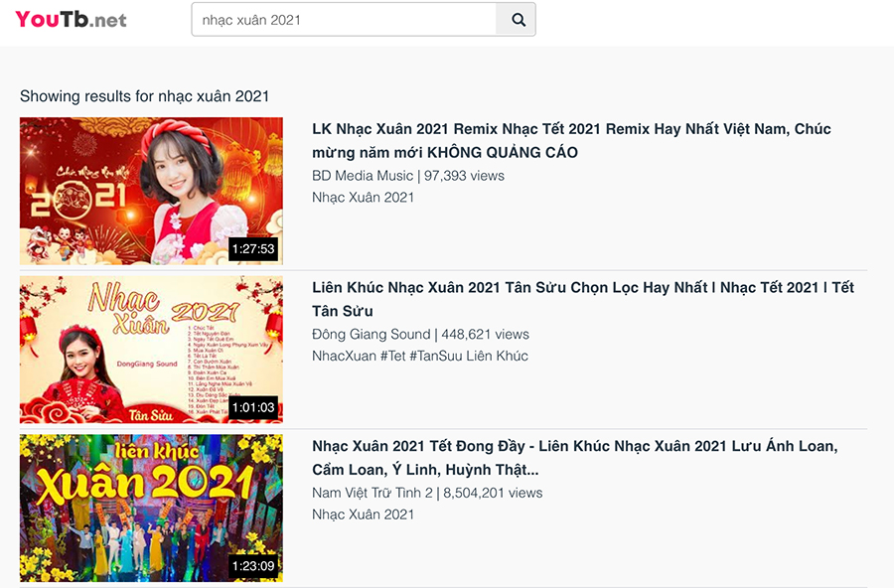The height and width of the screenshot is (588, 894).
Task: Open the first video thumbnail with 2021 girl
Action: click(151, 191)
